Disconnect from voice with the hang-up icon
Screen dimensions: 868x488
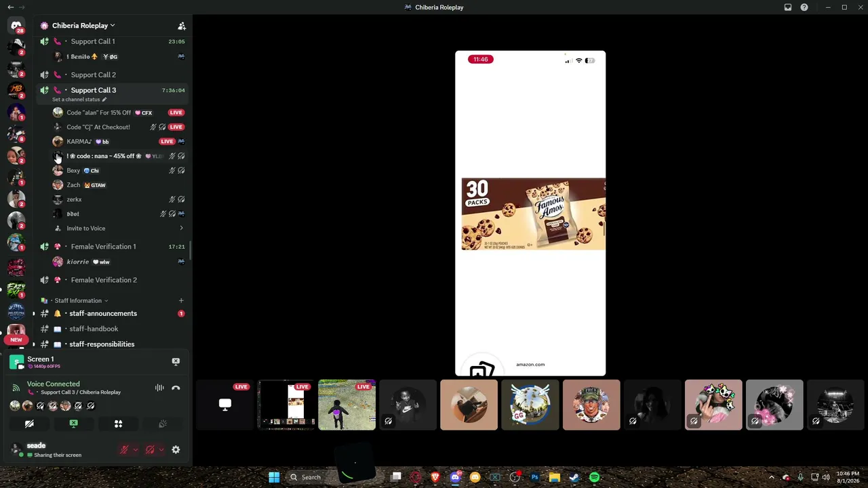click(x=176, y=388)
